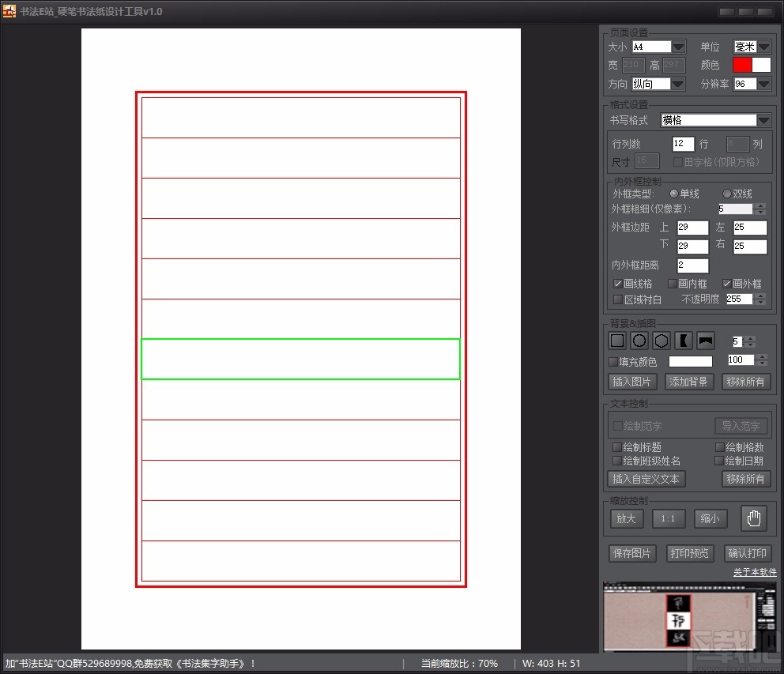The image size is (784, 674).
Task: Toggle 画外框 checkbox
Action: 727,284
